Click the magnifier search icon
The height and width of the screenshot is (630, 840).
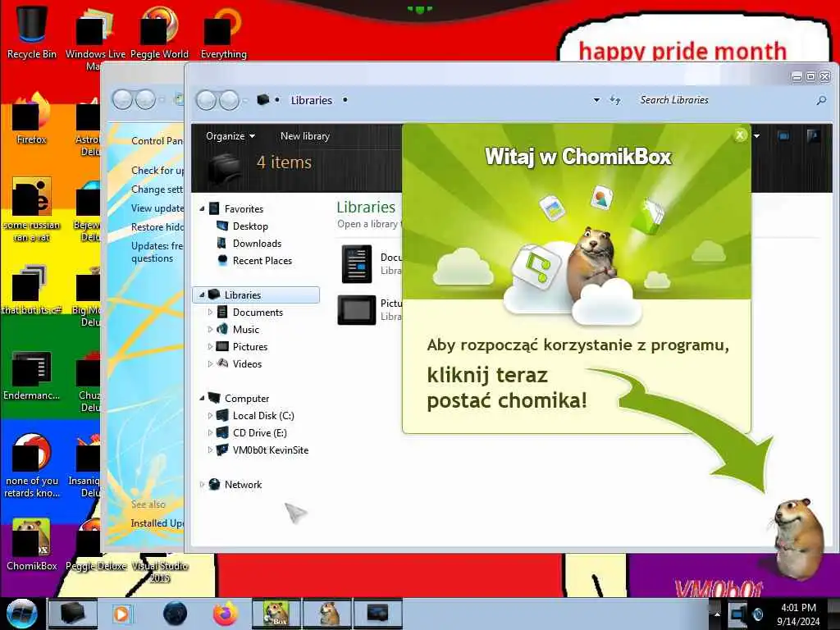click(x=820, y=100)
